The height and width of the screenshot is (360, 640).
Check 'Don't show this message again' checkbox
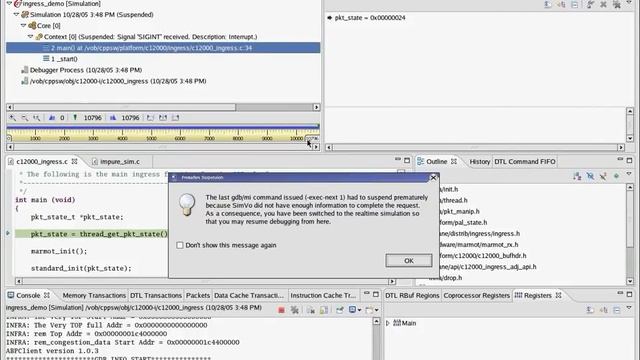[x=180, y=245]
